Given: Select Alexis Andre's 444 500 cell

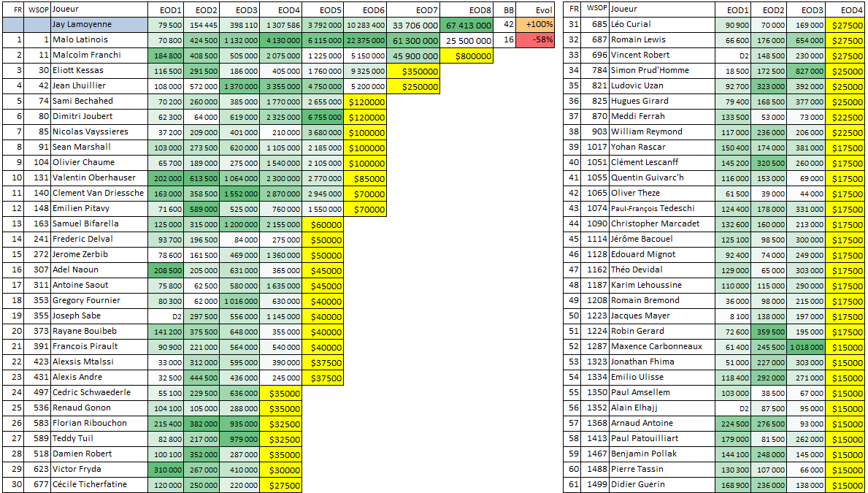Looking at the screenshot, I should pyautogui.click(x=201, y=377).
